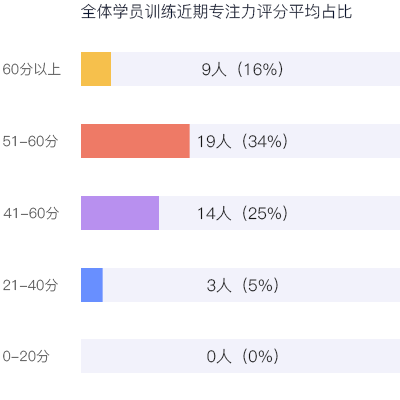Viewport: 400px width, 400px height.
Task: Select the 0-20分 category label
Action: [x=26, y=356]
